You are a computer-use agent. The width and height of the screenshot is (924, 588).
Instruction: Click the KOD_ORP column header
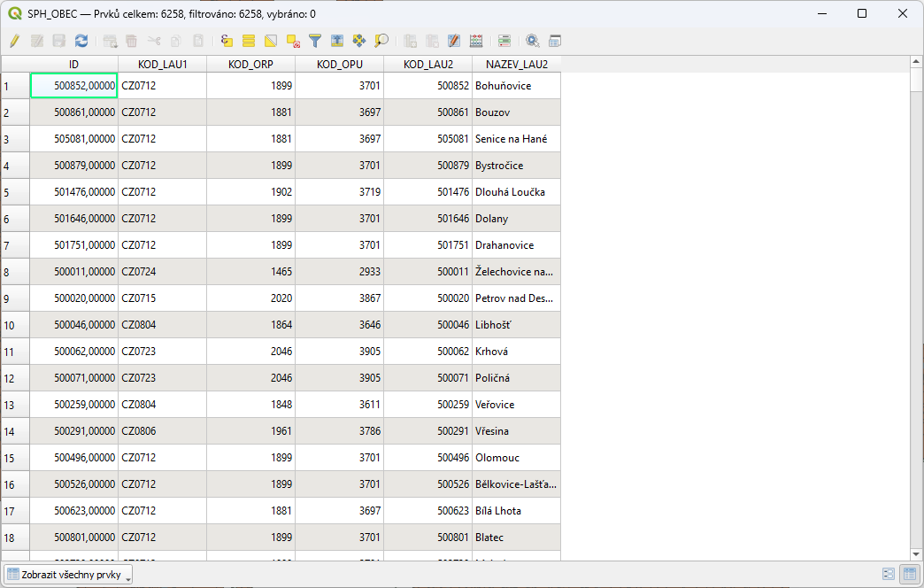coord(250,65)
